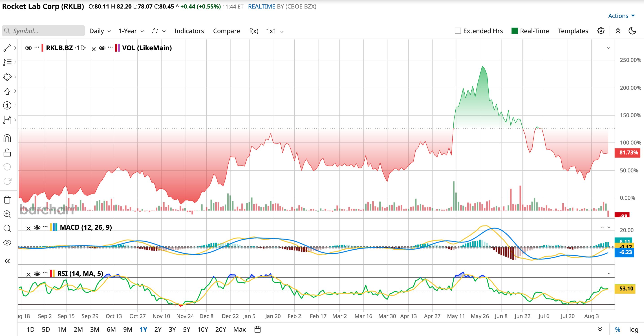Open the date range calendar icon
This screenshot has height=336, width=644.
click(258, 329)
